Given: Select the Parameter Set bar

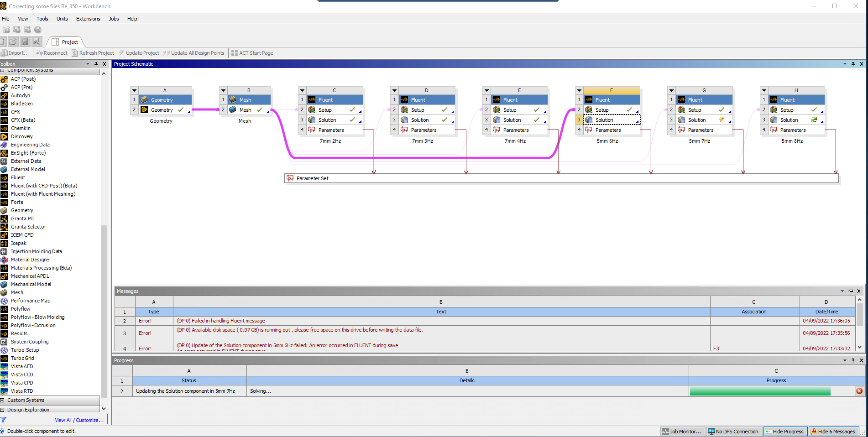Looking at the screenshot, I should [561, 178].
